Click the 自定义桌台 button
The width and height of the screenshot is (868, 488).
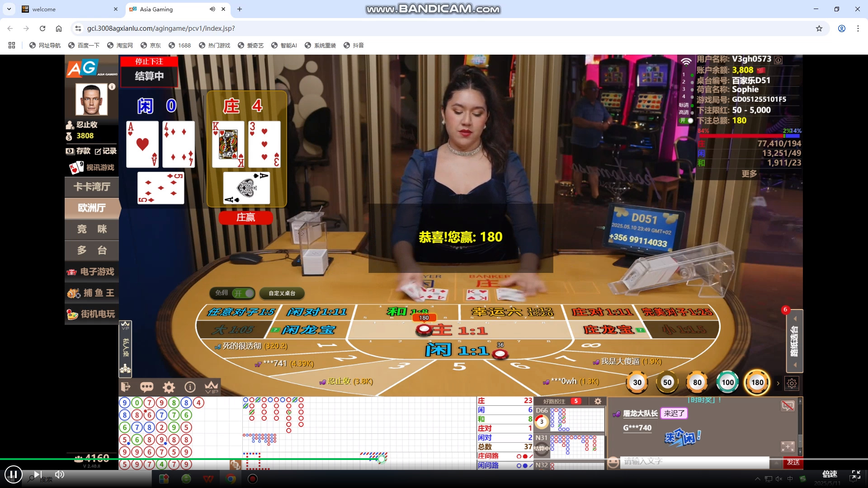click(282, 293)
